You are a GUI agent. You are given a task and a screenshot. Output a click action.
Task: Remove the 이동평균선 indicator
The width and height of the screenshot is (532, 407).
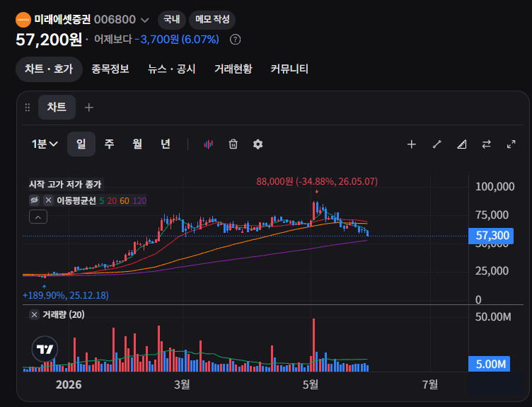[x=49, y=200]
